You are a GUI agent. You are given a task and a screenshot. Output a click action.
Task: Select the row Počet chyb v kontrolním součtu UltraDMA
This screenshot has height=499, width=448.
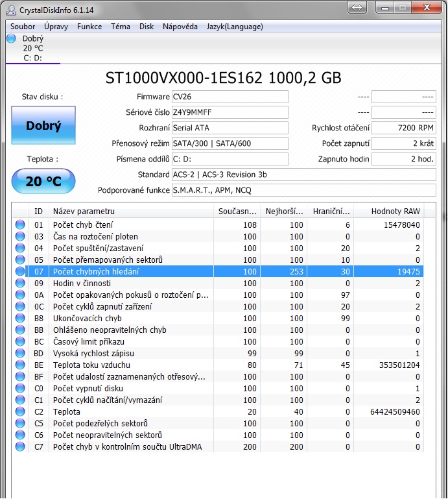(218, 447)
